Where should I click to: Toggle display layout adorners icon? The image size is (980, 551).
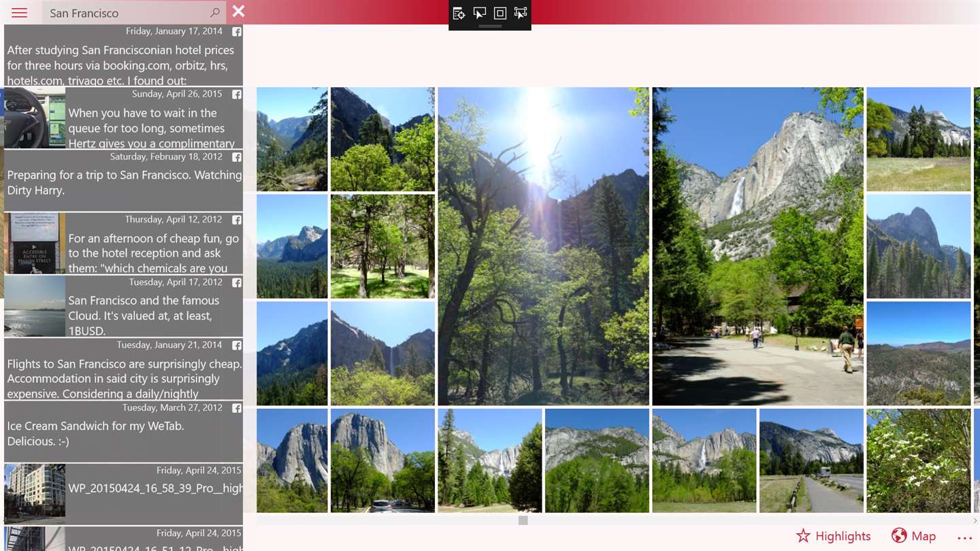pyautogui.click(x=500, y=13)
